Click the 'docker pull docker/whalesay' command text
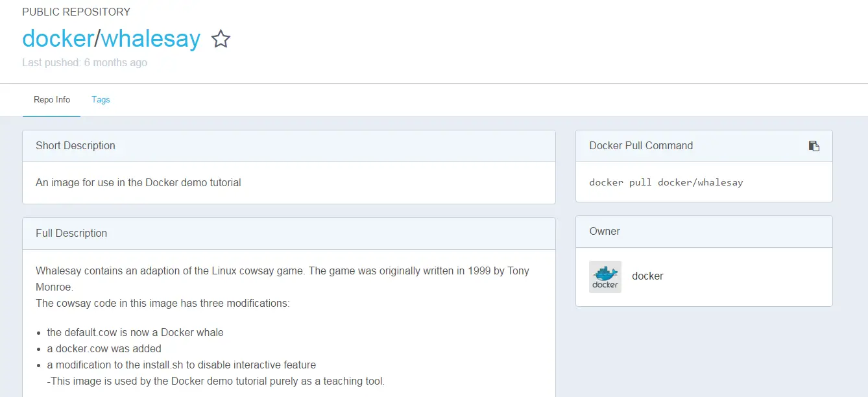Image resolution: width=868 pixels, height=397 pixels. coord(666,182)
